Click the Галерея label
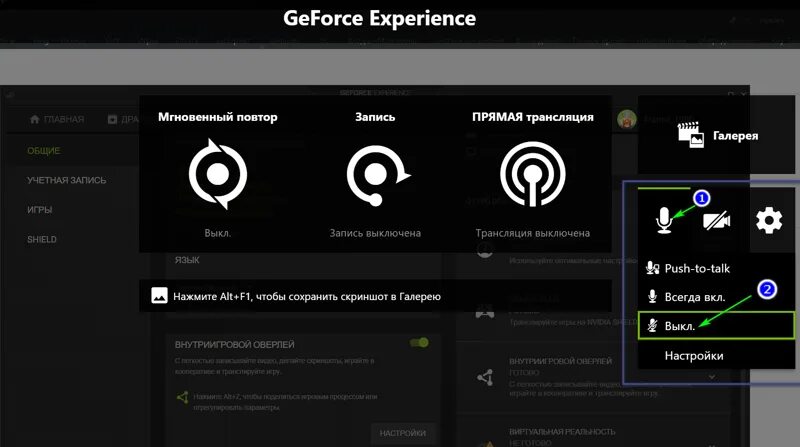 (735, 136)
